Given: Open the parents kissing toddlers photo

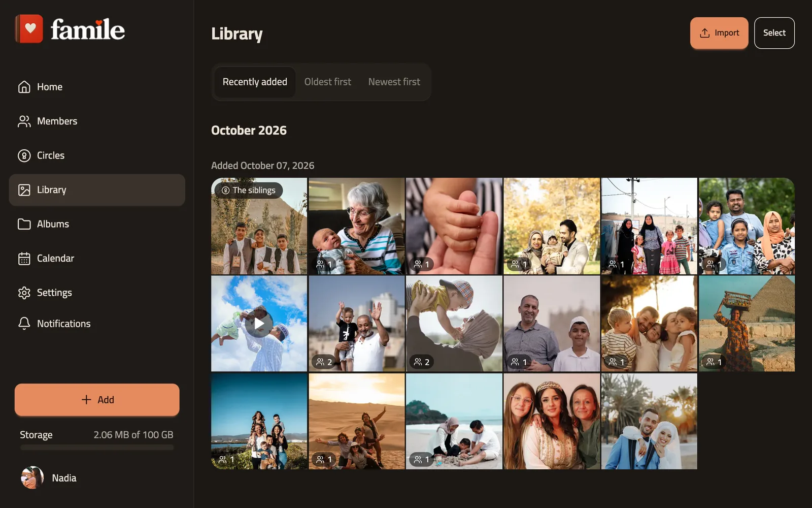Looking at the screenshot, I should (649, 324).
